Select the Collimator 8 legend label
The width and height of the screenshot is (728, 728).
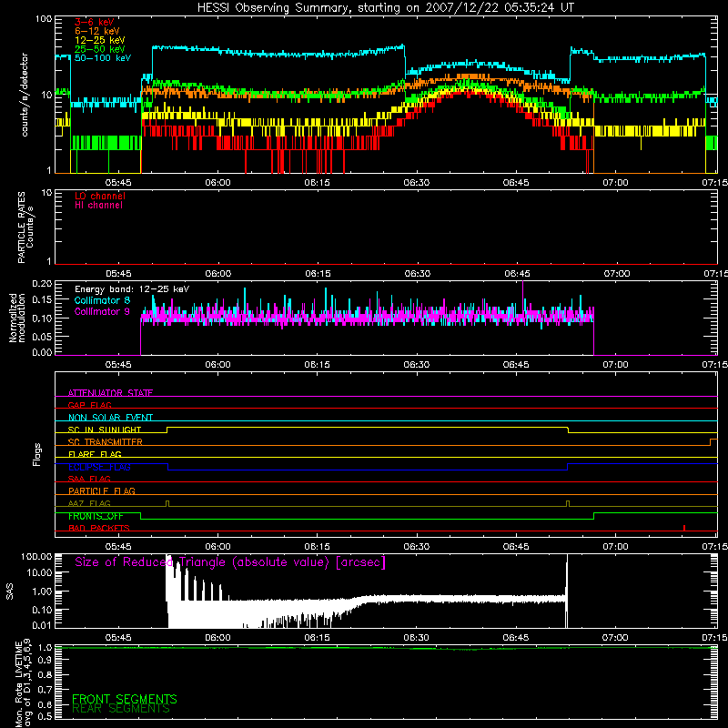[102, 300]
